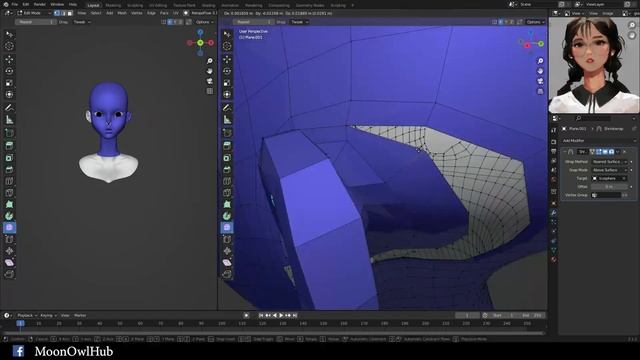Pick the Poly Build tool in right viewport toolbar
Image resolution: width=640 pixels, height=360 pixels.
[x=227, y=204]
